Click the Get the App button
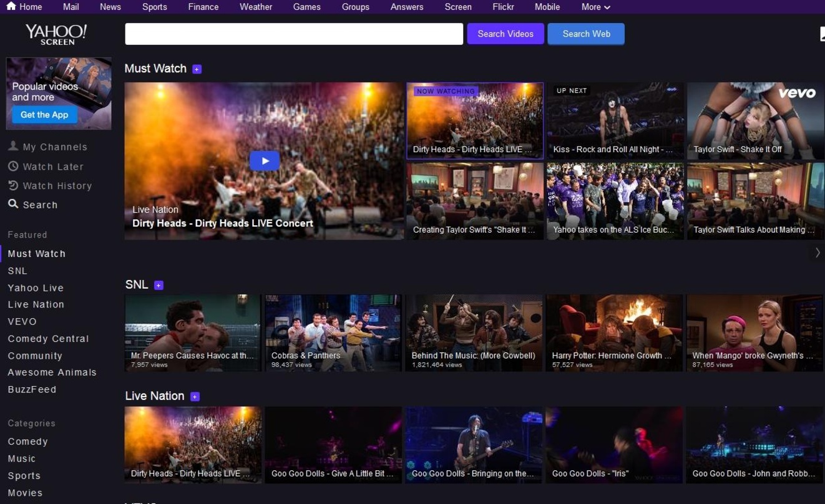The image size is (825, 504). tap(44, 115)
